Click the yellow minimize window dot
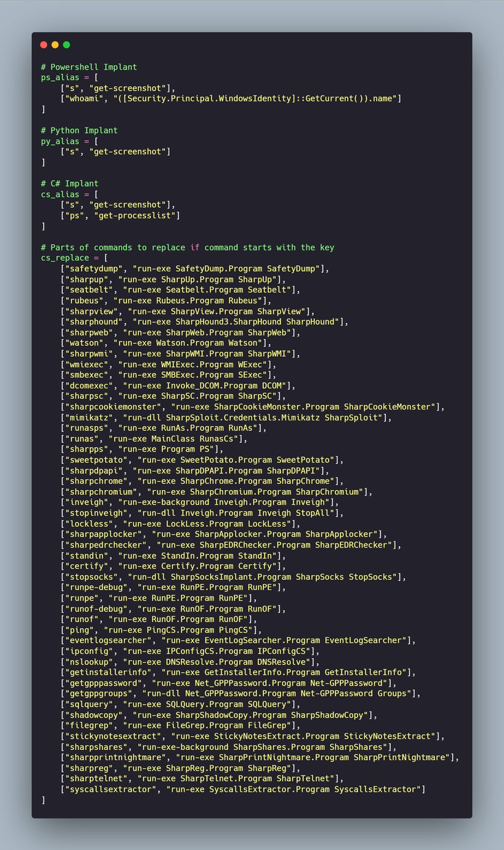The width and height of the screenshot is (504, 850). click(55, 45)
